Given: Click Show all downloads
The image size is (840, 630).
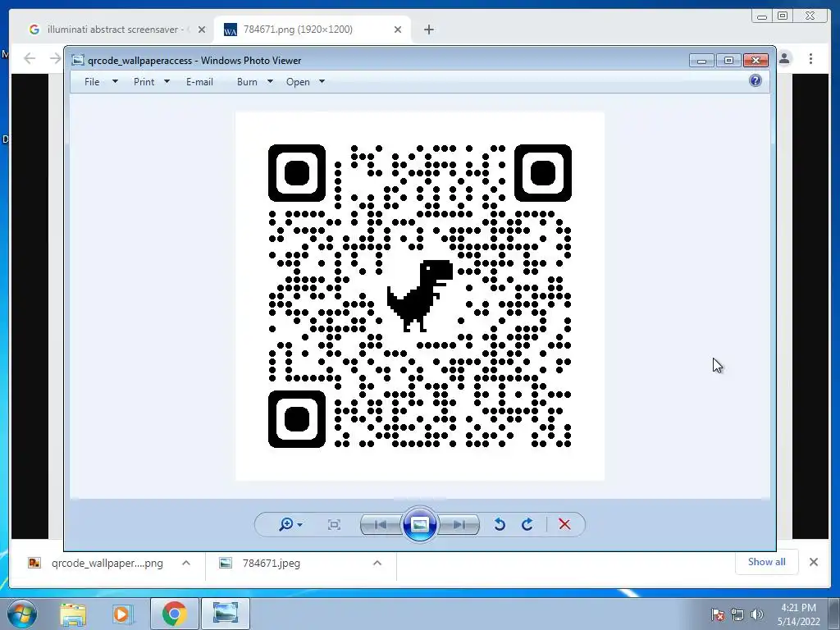Looking at the screenshot, I should click(767, 561).
